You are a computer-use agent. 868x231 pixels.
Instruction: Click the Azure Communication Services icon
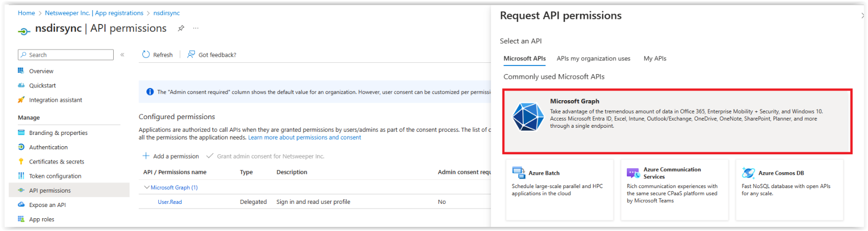pos(633,173)
